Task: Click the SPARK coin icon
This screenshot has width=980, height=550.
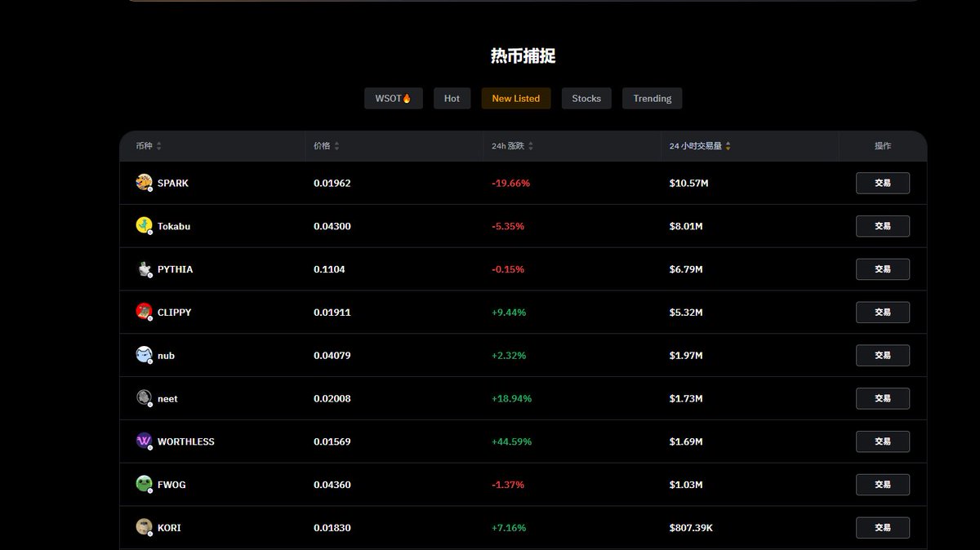Action: 144,183
